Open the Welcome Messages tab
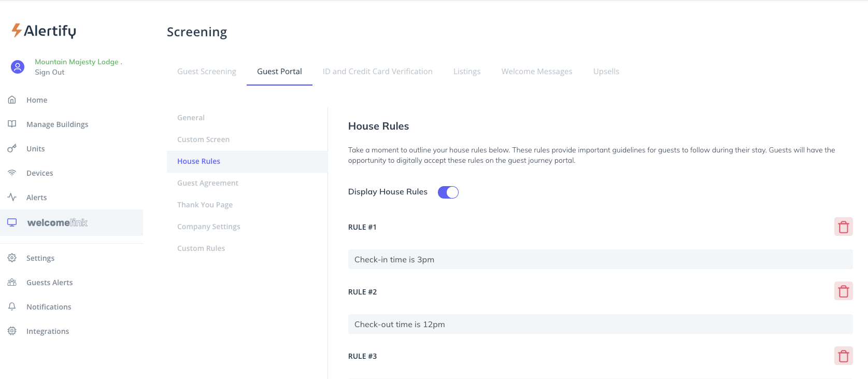 (536, 72)
